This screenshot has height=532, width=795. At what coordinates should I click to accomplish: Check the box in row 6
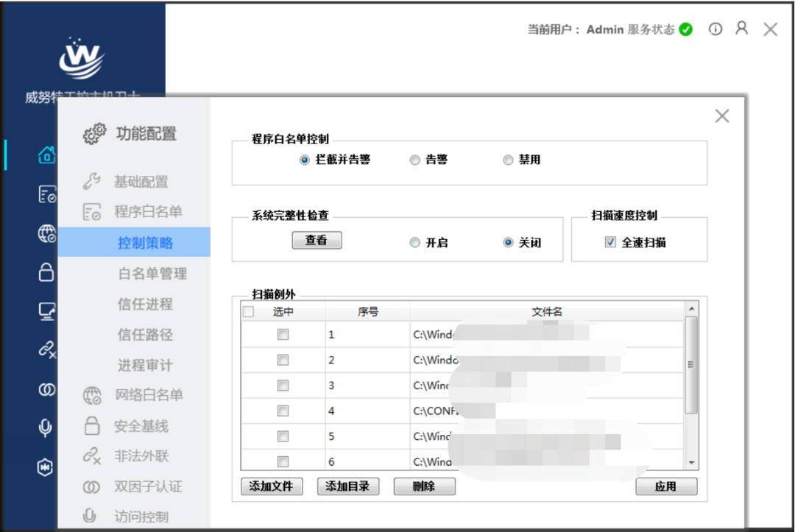coord(283,461)
